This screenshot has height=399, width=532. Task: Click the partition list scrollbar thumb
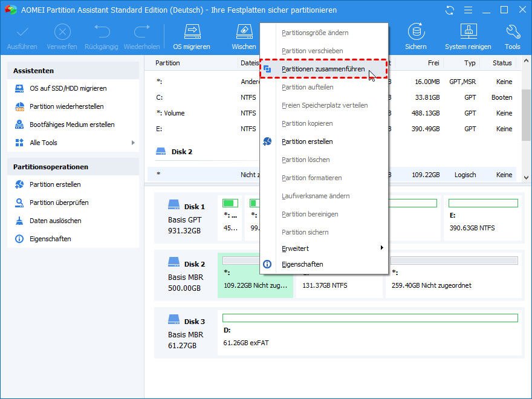[526, 115]
